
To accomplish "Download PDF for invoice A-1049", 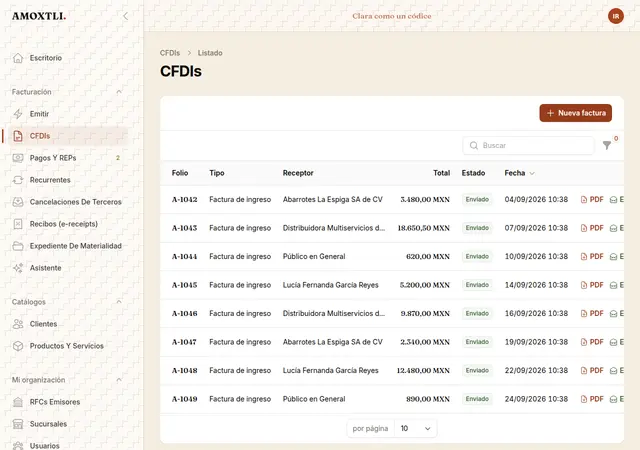I will coord(592,399).
